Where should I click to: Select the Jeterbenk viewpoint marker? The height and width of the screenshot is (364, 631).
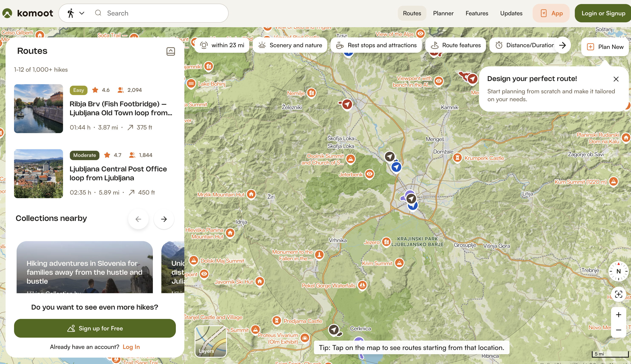[x=369, y=174]
